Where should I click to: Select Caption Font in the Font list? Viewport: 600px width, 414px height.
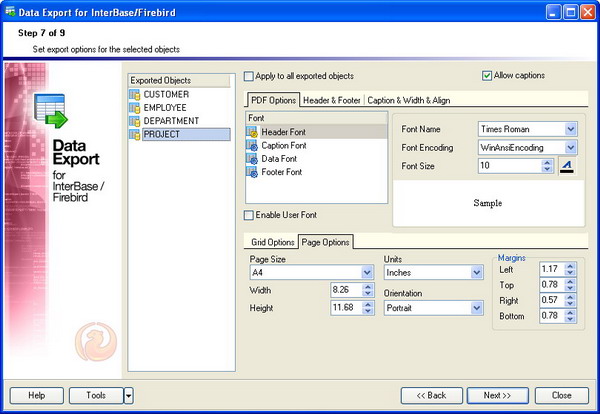(284, 145)
